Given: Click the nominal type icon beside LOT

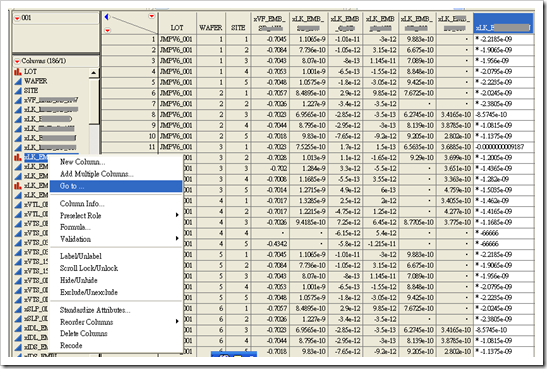Looking at the screenshot, I should [x=17, y=71].
